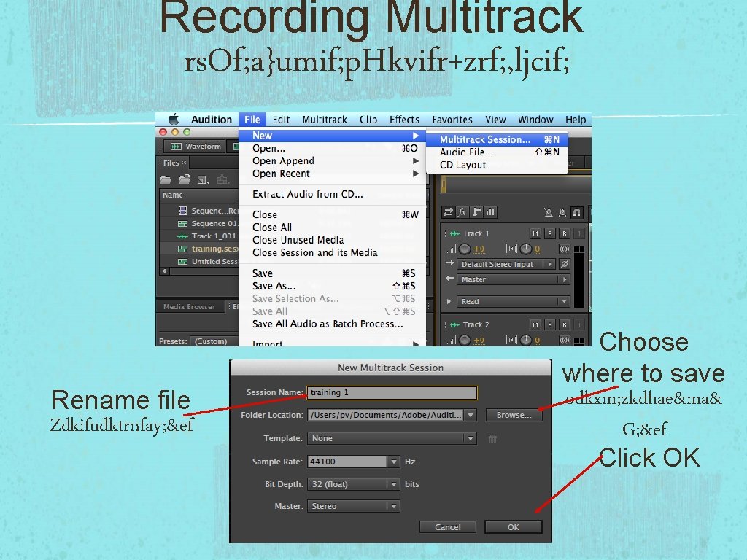This screenshot has height=560, width=747.
Task: Expand Open Append submenu arrow
Action: (416, 161)
